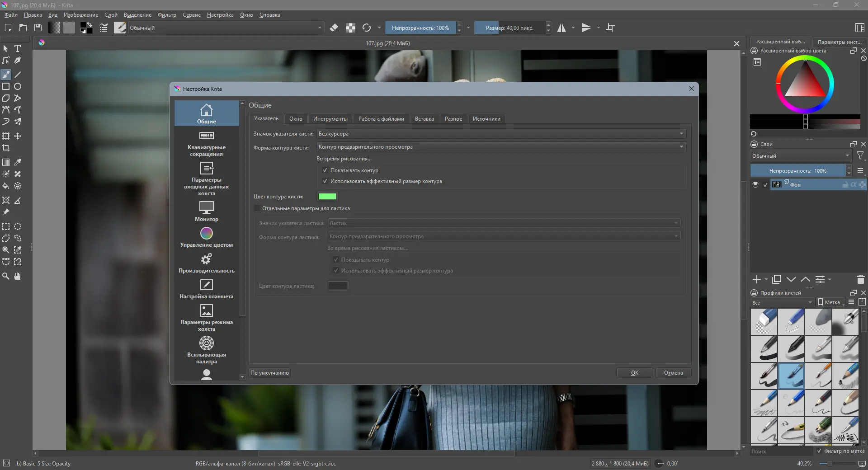
Task: Select the Text tool in toolbox
Action: point(18,48)
